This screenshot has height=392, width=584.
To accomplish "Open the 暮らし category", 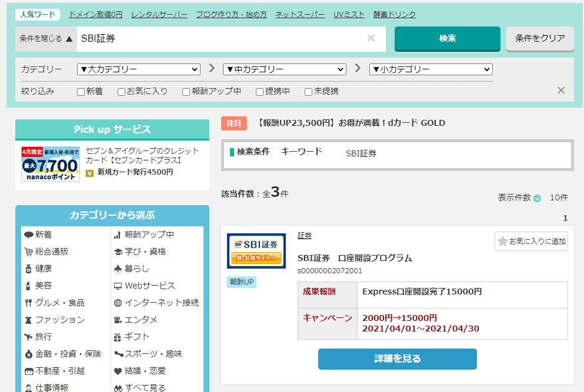I will tap(132, 269).
